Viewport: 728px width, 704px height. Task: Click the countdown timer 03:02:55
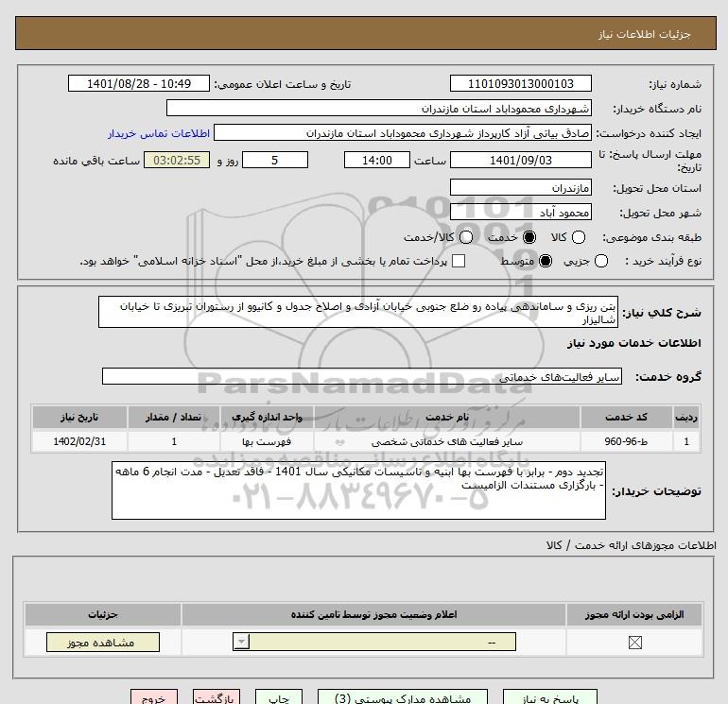[x=177, y=160]
